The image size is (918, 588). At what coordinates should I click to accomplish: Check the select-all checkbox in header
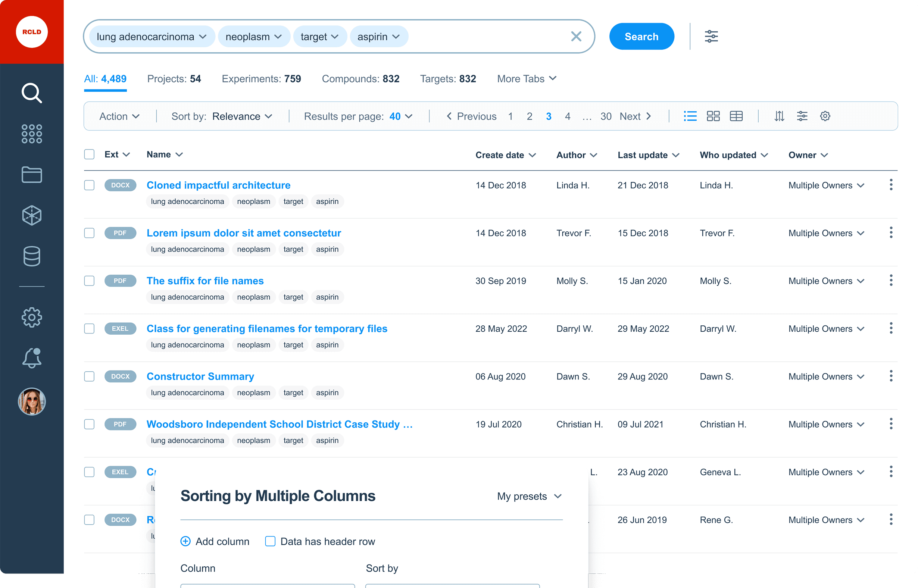tap(89, 154)
